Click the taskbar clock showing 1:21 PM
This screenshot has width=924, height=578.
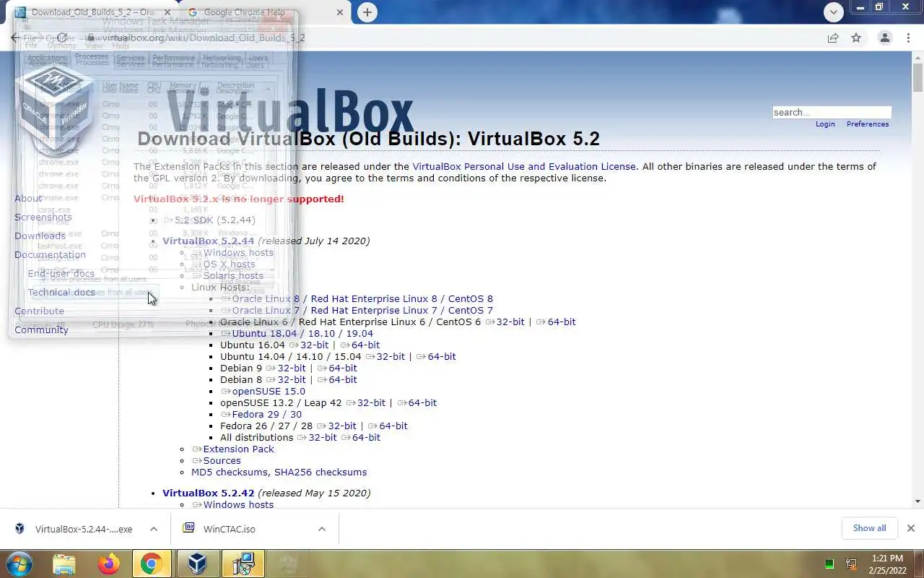887,564
